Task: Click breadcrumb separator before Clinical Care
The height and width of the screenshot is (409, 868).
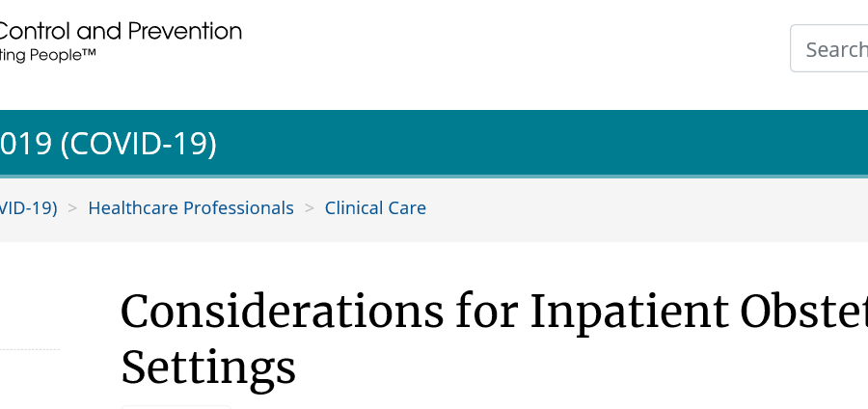Action: pos(310,208)
